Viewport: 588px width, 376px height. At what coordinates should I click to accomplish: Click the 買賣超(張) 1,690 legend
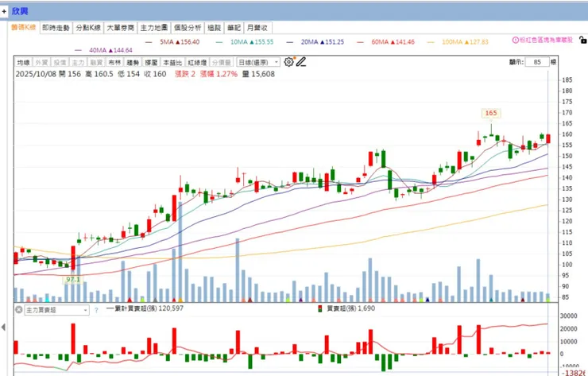click(x=346, y=308)
